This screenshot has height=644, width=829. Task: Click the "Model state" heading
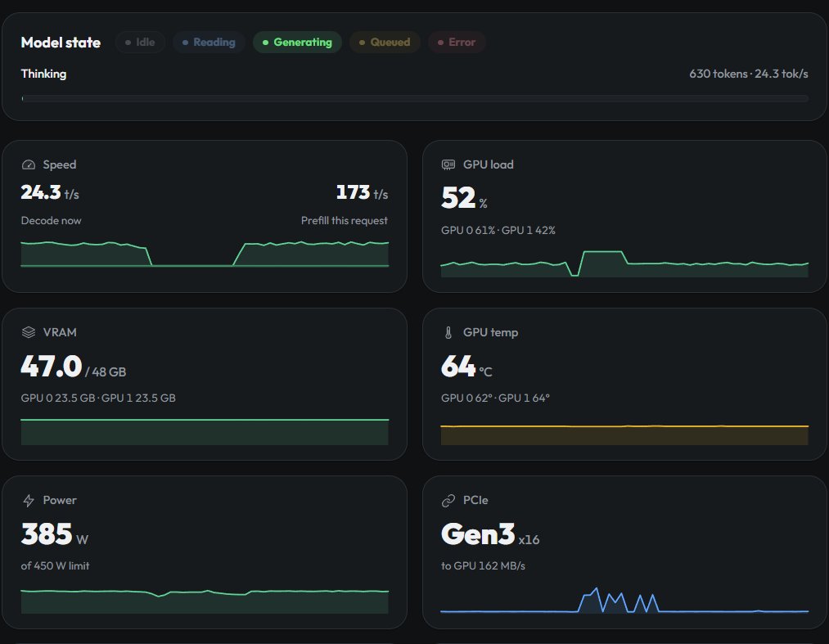click(61, 43)
